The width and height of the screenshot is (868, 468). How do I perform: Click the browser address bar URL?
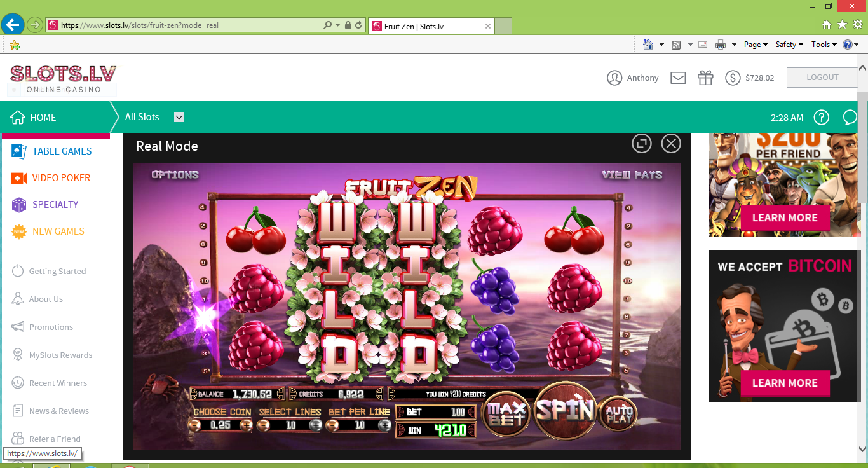191,25
